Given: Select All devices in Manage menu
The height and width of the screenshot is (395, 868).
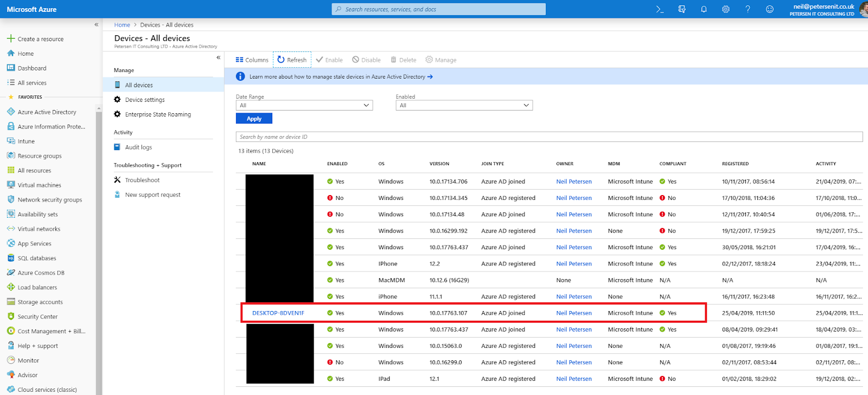Looking at the screenshot, I should pos(163,85).
